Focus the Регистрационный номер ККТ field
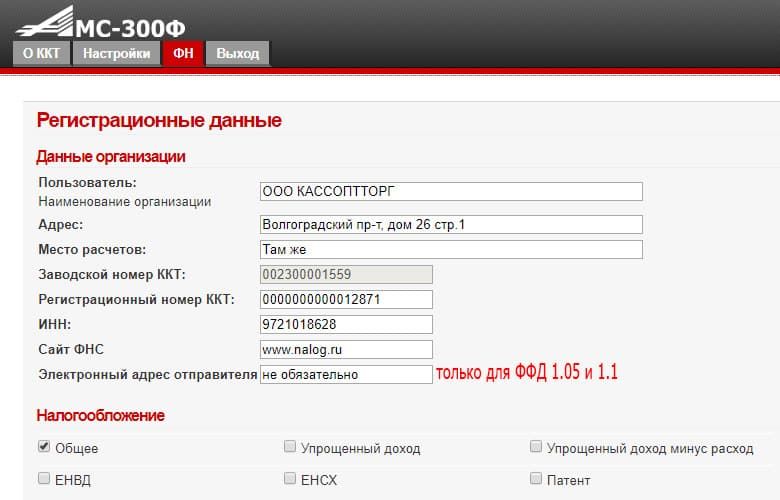 point(346,300)
